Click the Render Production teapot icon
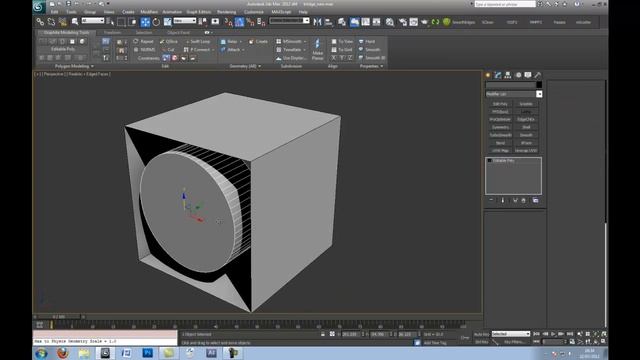 pos(424,22)
